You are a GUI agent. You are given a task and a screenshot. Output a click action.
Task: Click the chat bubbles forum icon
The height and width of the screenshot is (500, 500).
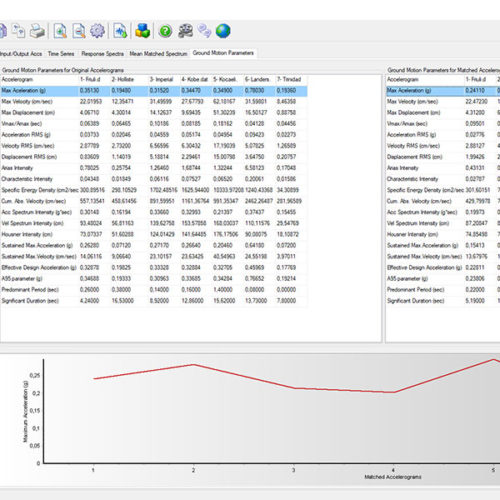pos(204,31)
